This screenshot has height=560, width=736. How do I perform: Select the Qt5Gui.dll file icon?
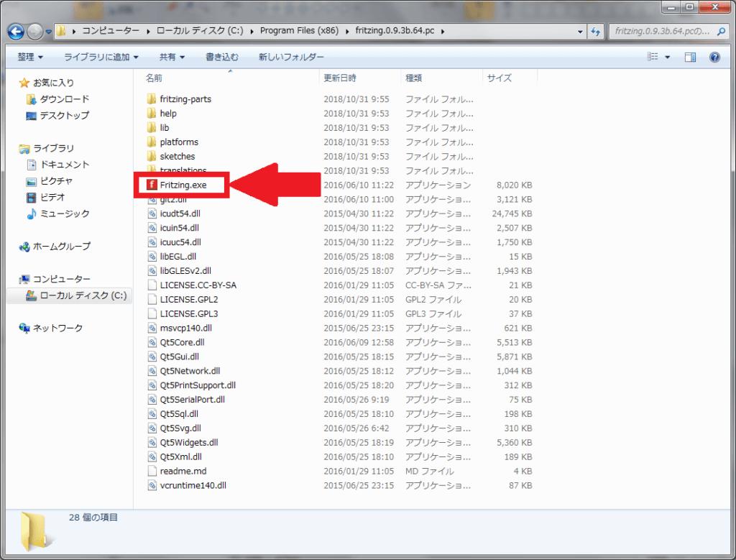tap(152, 357)
